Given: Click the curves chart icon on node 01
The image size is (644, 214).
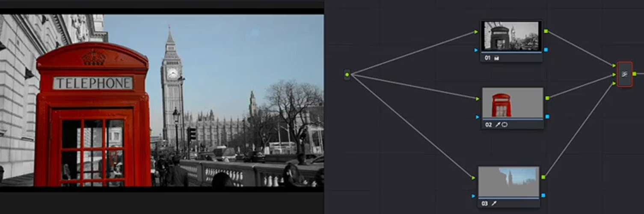Looking at the screenshot, I should pyautogui.click(x=497, y=58).
